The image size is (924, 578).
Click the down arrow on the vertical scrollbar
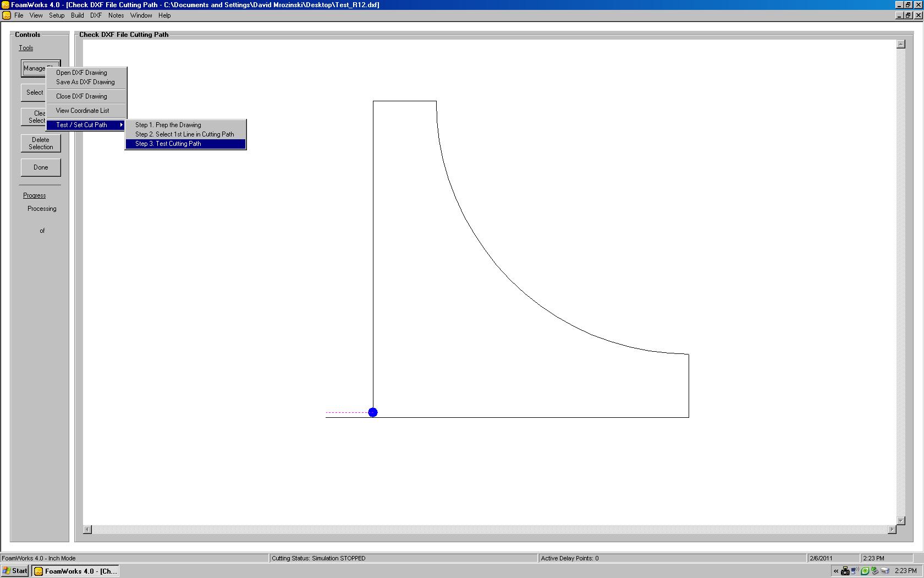tap(901, 521)
